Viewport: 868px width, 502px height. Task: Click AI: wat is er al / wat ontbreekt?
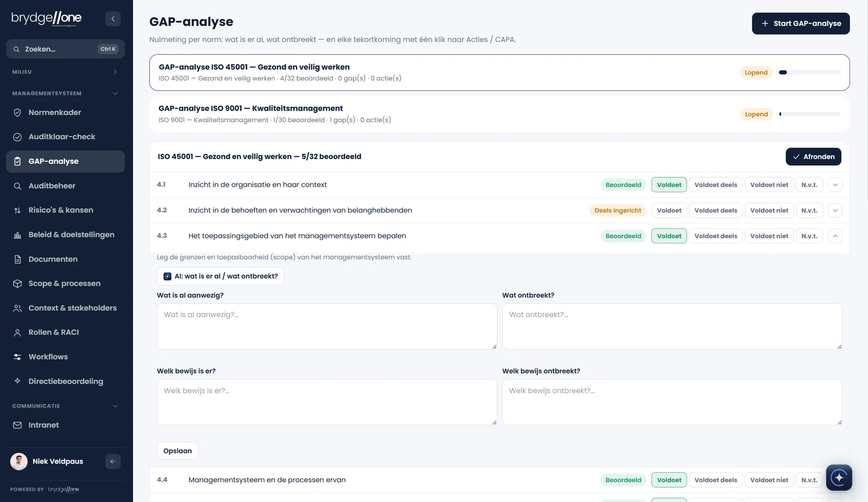pyautogui.click(x=221, y=276)
